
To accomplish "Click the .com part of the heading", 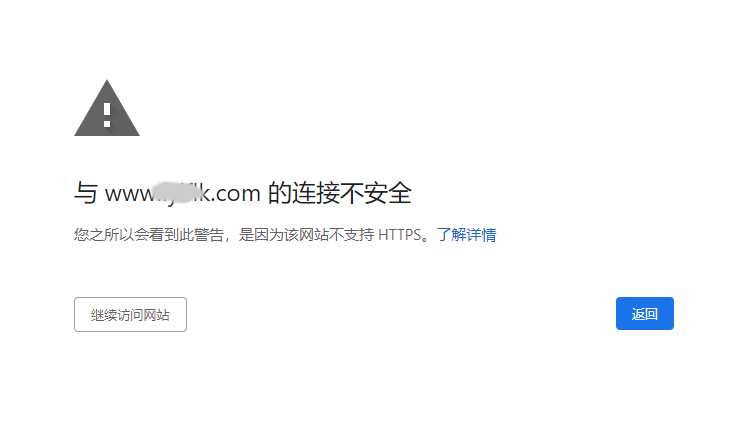I will 235,193.
